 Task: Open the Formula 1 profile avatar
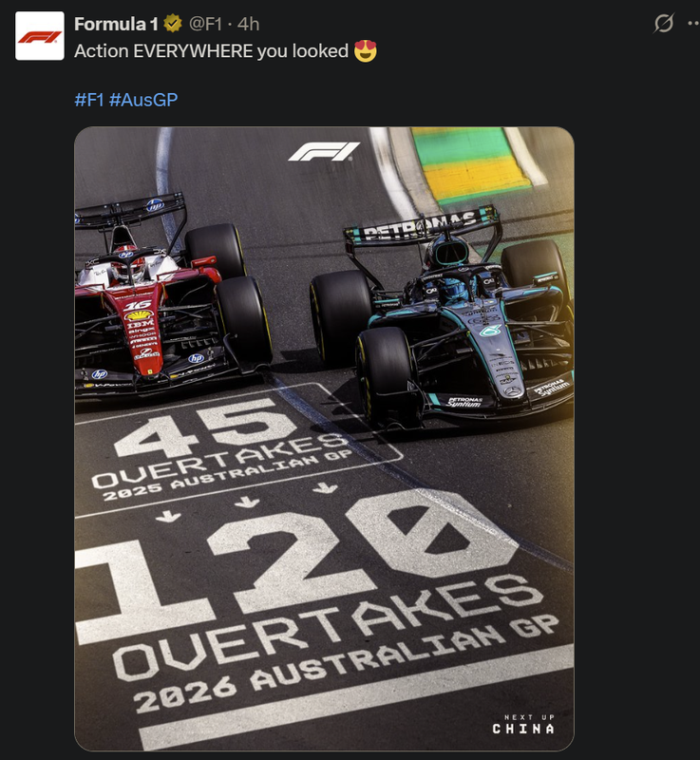pos(40,36)
